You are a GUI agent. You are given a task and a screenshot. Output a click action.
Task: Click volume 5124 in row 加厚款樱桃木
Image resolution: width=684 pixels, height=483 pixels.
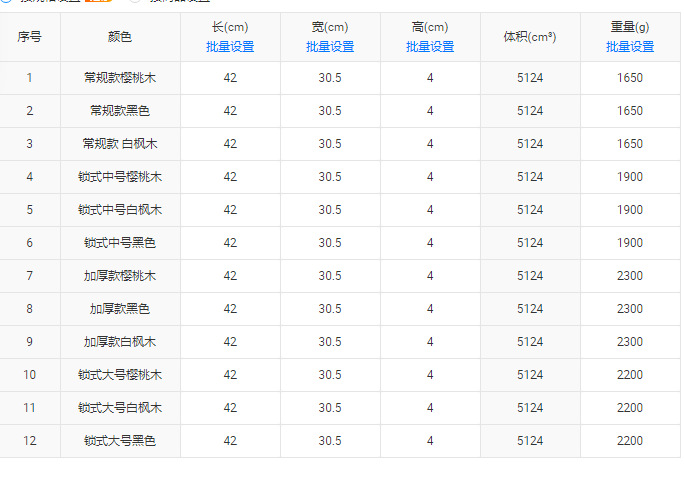(530, 276)
